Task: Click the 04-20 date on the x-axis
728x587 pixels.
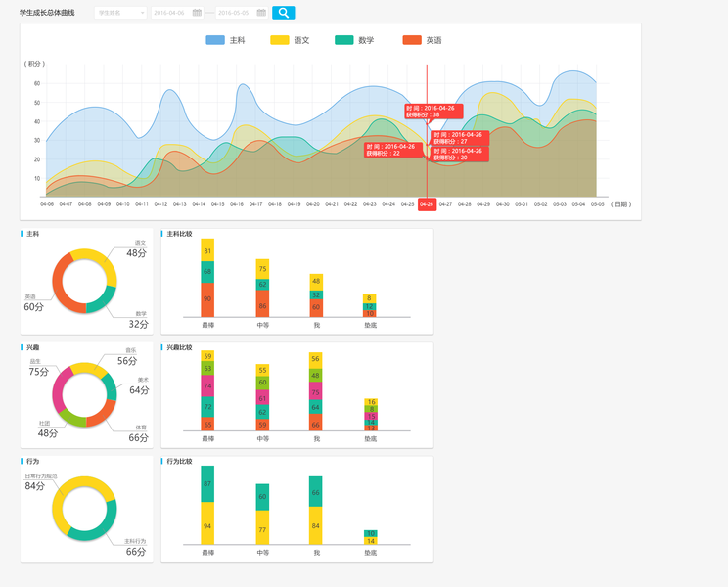Action: pyautogui.click(x=313, y=204)
